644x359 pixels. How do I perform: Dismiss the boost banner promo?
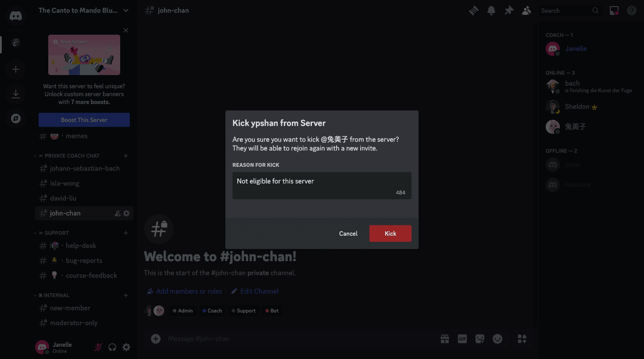(x=126, y=30)
